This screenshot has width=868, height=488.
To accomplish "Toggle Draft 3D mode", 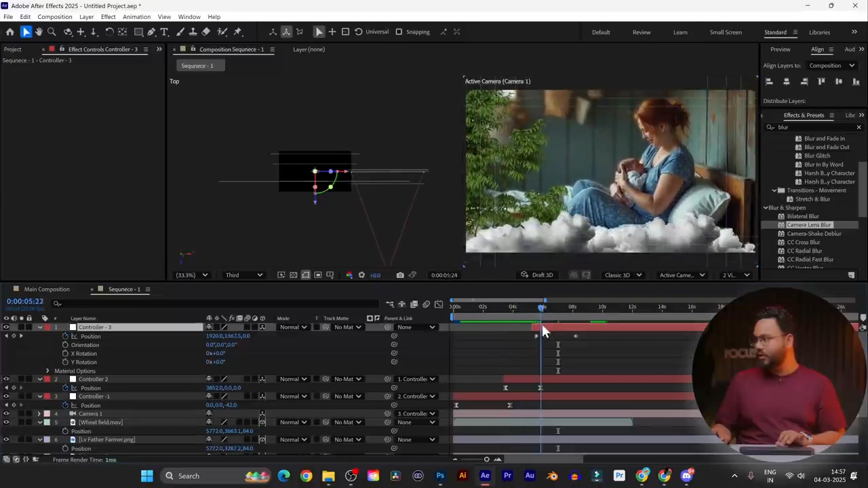I will click(536, 275).
